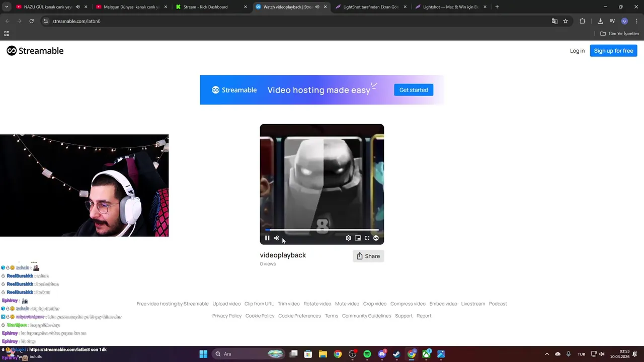Open the Windows Start menu

203,354
